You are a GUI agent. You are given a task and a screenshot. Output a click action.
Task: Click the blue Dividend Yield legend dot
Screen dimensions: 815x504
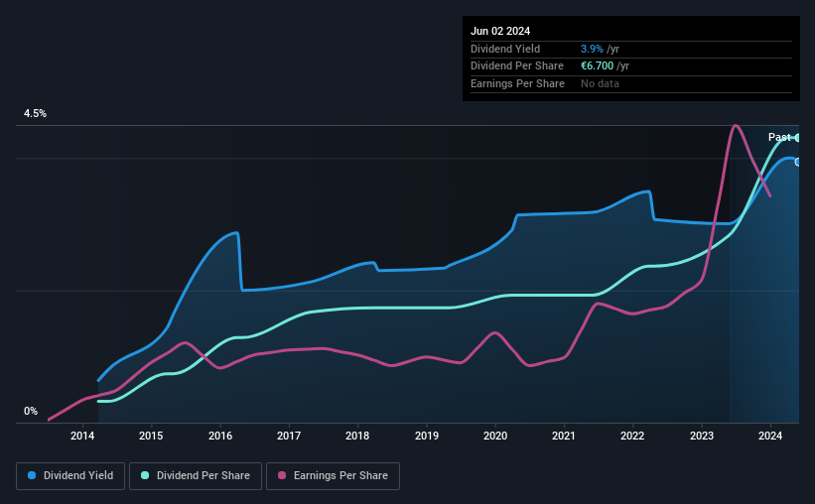click(32, 475)
